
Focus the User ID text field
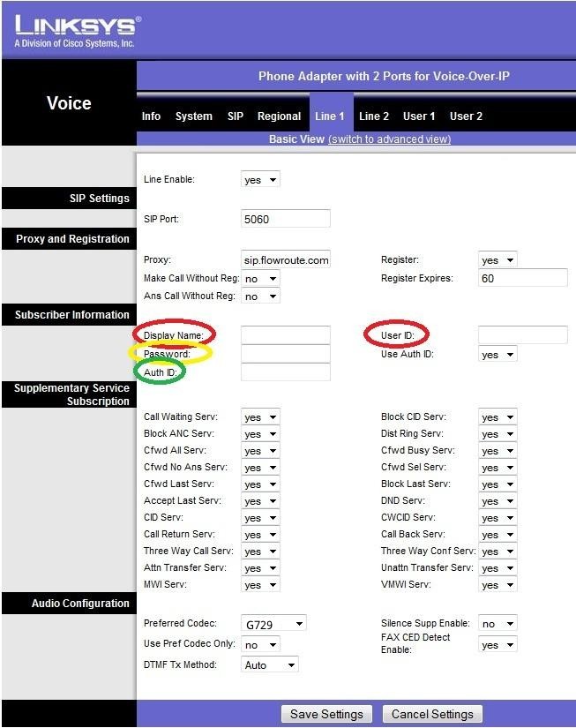(522, 334)
